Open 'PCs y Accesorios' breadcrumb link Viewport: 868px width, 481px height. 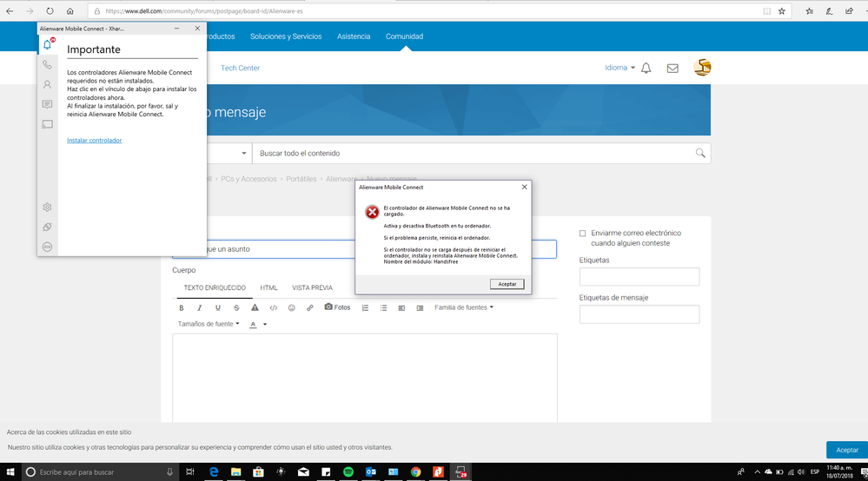[x=248, y=179]
